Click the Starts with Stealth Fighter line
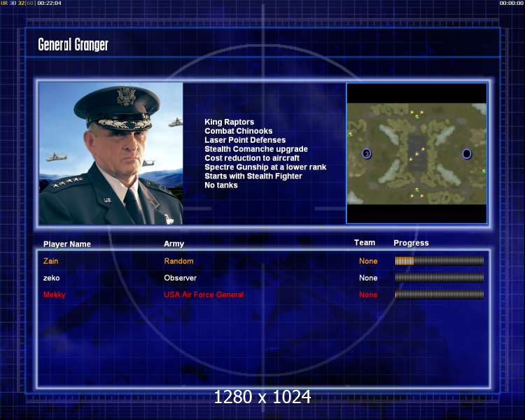Image resolution: width=525 pixels, height=420 pixels. (x=253, y=176)
